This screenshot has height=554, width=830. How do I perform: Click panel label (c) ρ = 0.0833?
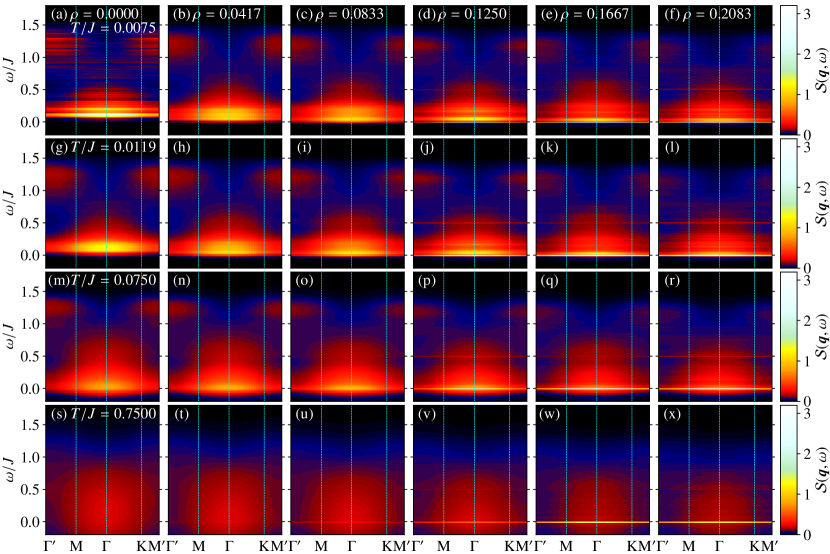click(340, 13)
